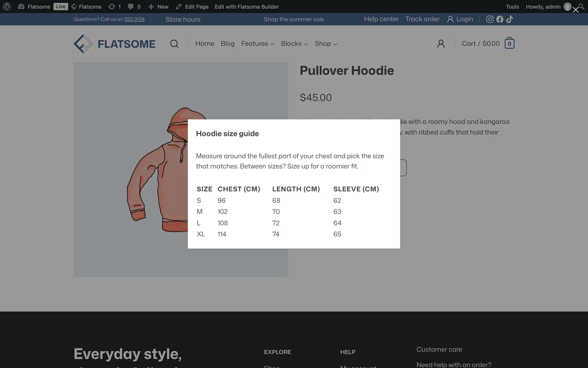Screen dimensions: 588x368
Task: Open the WordPress logo menu
Action: [7, 7]
